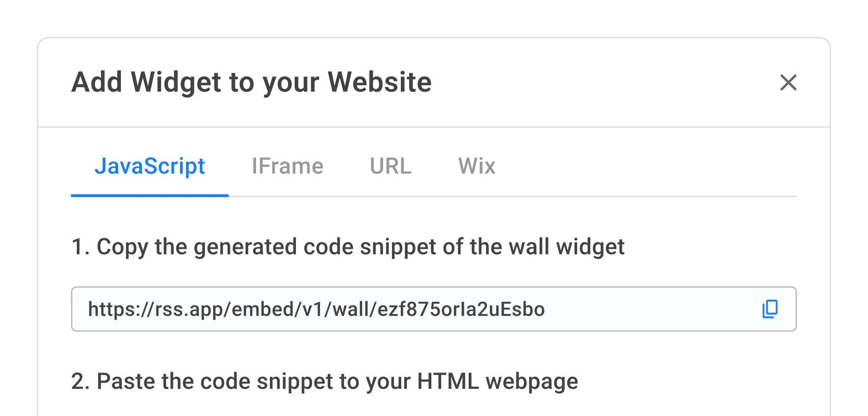The image size is (868, 416).
Task: Click the highlighted JavaScript tab label
Action: (151, 166)
